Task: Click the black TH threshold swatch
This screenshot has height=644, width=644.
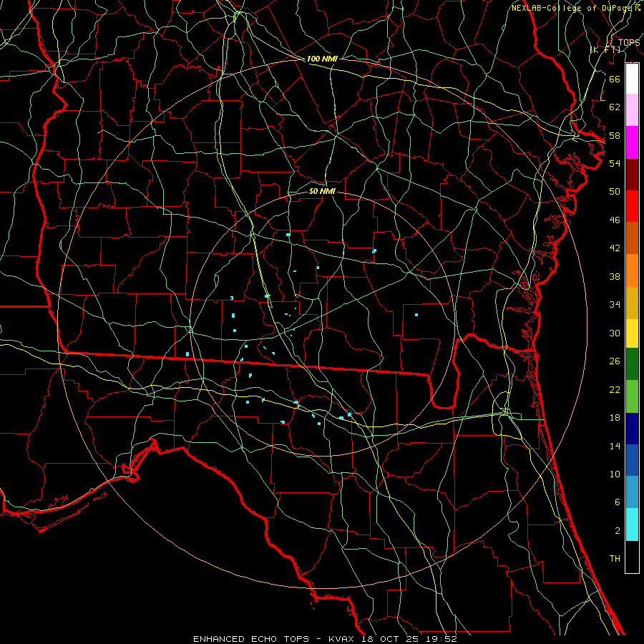Action: [x=632, y=557]
